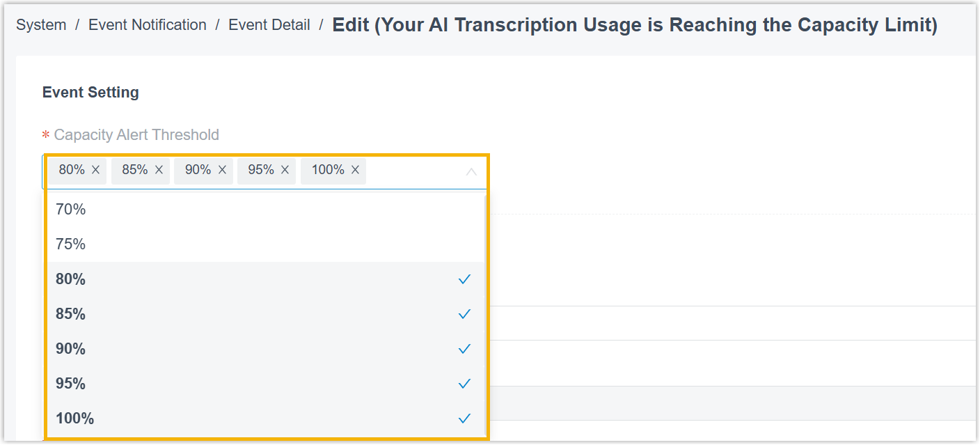
Task: Remove the 95% tag
Action: pos(285,170)
